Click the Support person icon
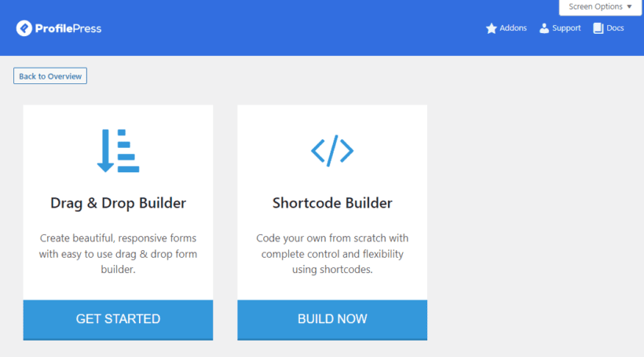The image size is (644, 357). 544,28
